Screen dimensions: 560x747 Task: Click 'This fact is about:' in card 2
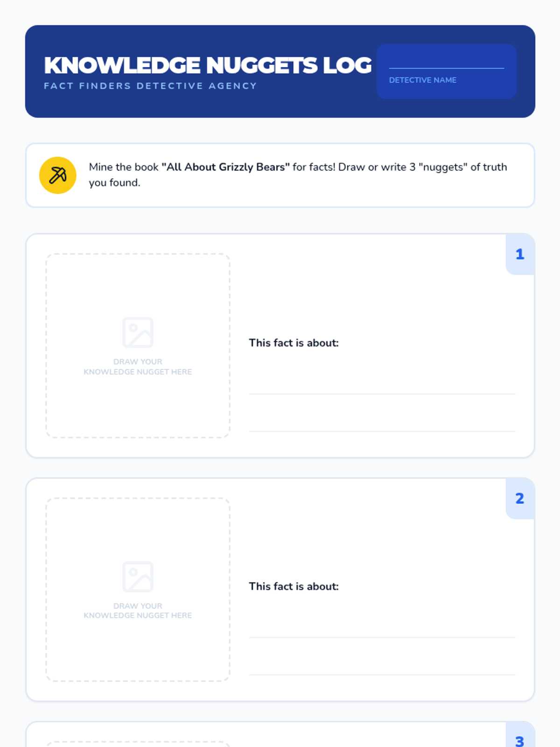[x=294, y=586]
